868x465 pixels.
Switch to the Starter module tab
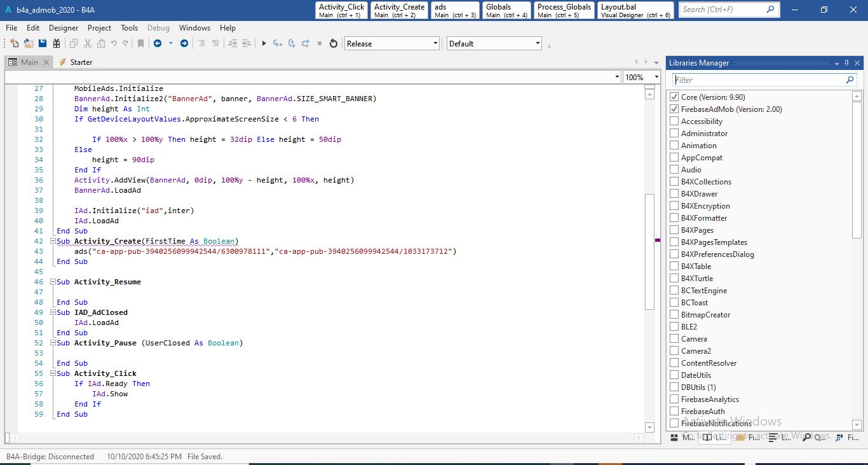(x=76, y=62)
